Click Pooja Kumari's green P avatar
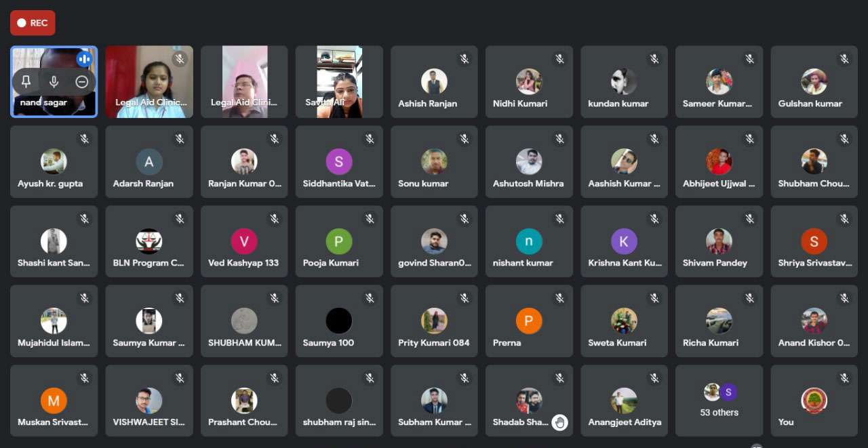This screenshot has height=448, width=868. [339, 241]
